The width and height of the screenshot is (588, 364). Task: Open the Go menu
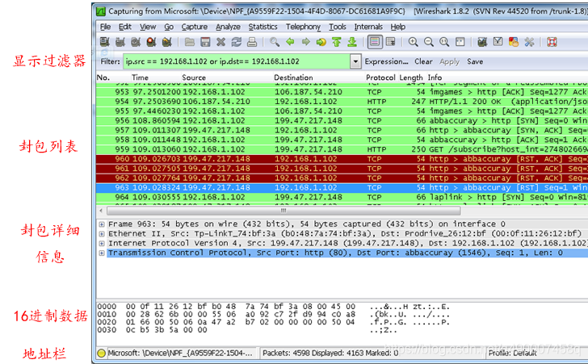coord(169,27)
